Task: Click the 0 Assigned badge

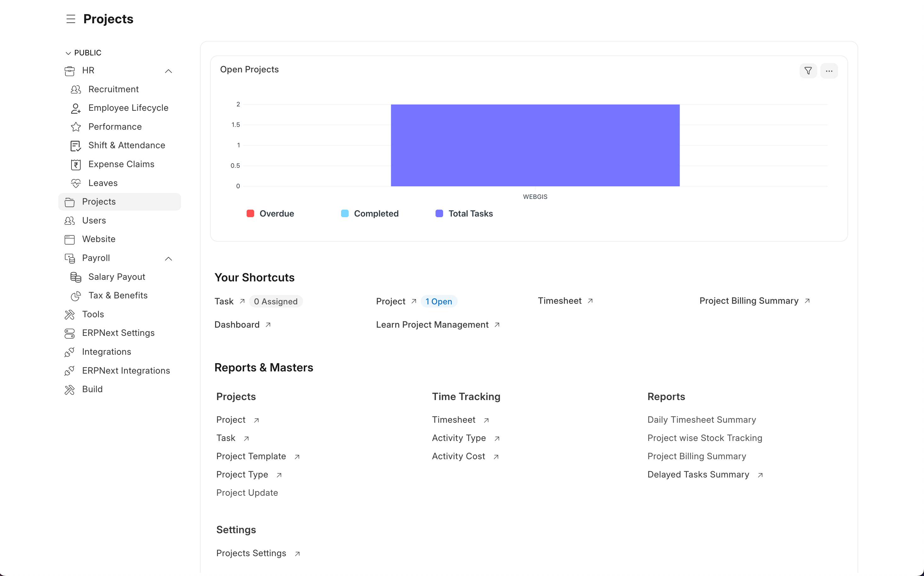Action: [x=276, y=301]
